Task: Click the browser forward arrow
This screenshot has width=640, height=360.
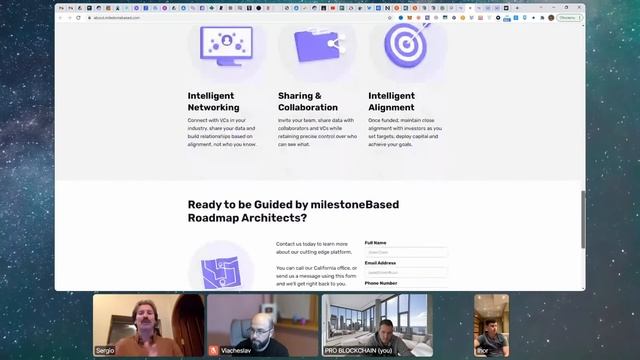Action: coord(69,18)
